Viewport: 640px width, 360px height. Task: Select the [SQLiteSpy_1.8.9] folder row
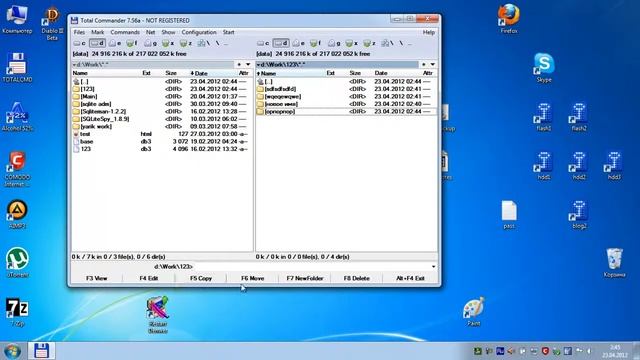pos(161,119)
